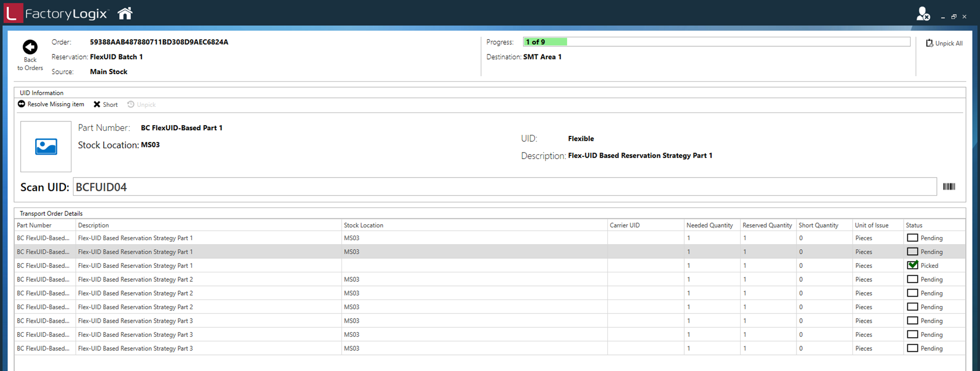Restore the window size
The width and height of the screenshot is (980, 371).
954,17
